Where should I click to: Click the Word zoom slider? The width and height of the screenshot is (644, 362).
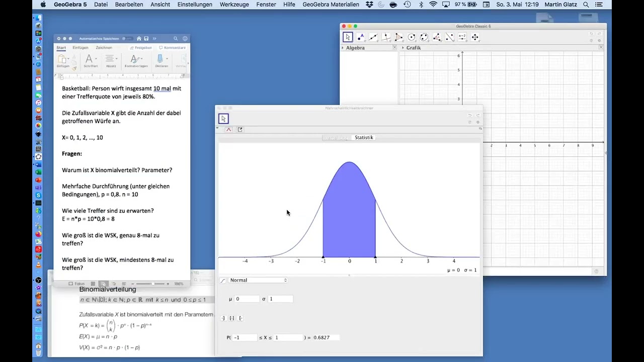click(x=150, y=284)
